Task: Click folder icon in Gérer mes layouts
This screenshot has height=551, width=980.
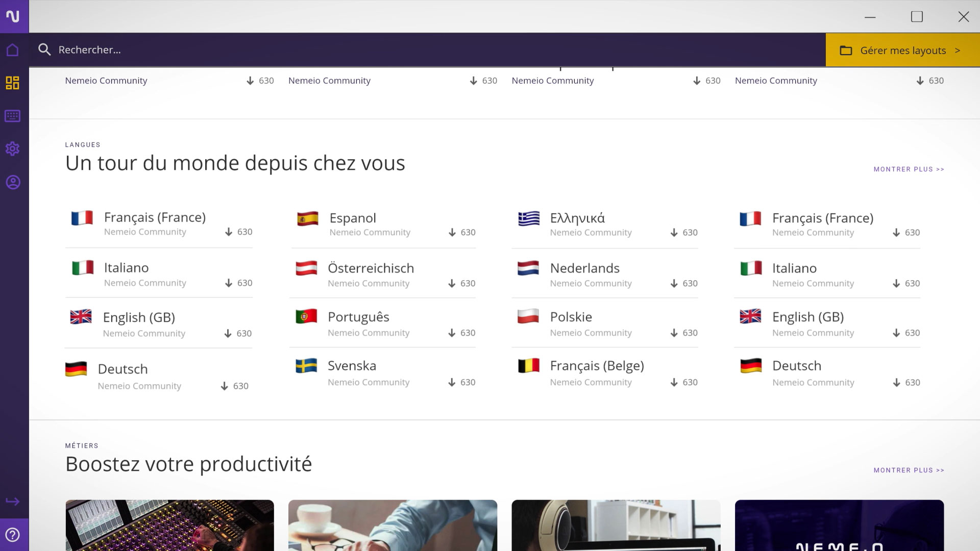Action: click(x=846, y=51)
